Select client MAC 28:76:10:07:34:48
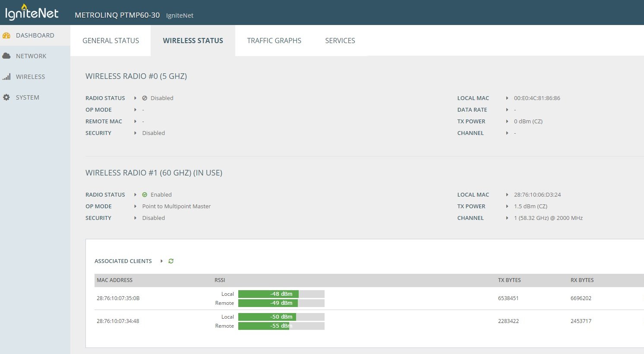 pos(118,321)
